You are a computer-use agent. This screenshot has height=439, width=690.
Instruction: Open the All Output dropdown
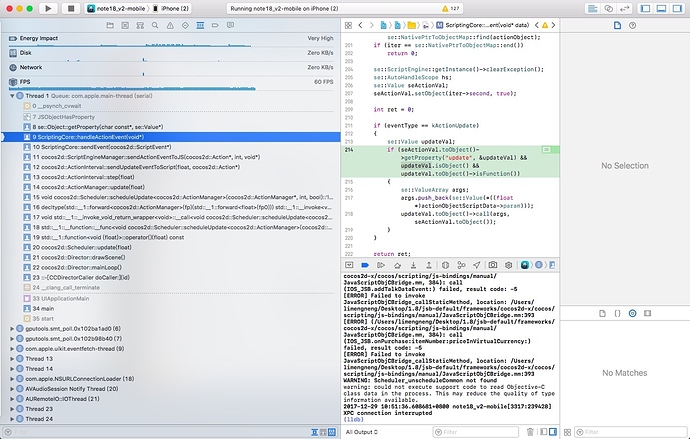[x=361, y=432]
